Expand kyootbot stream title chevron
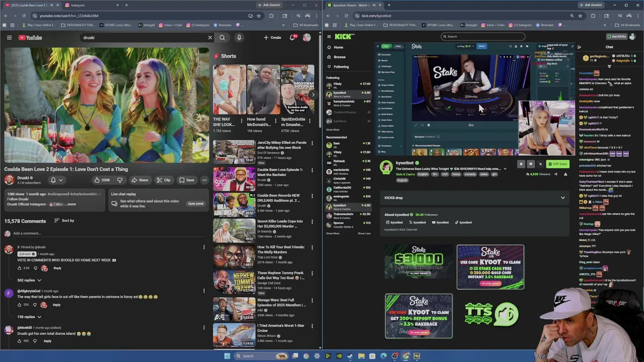This screenshot has width=644, height=362. coord(505,169)
